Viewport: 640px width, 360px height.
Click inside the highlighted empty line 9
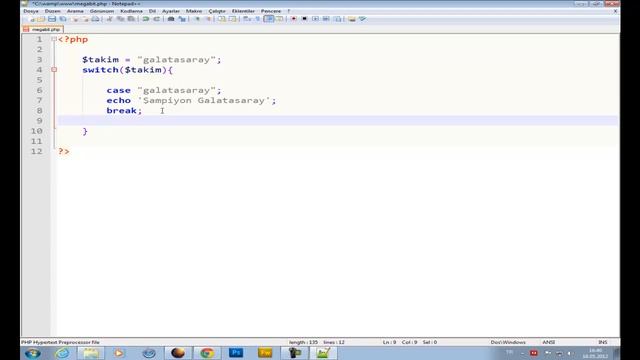337,121
